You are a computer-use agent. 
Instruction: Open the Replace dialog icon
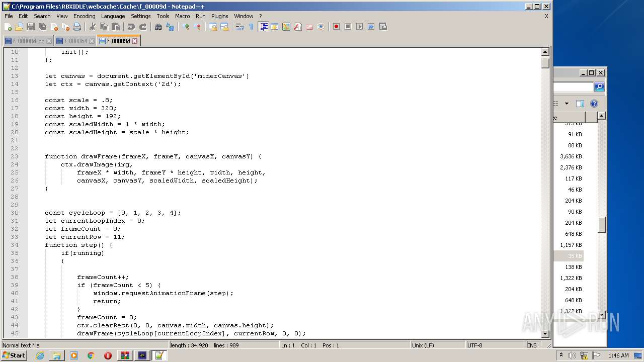170,27
